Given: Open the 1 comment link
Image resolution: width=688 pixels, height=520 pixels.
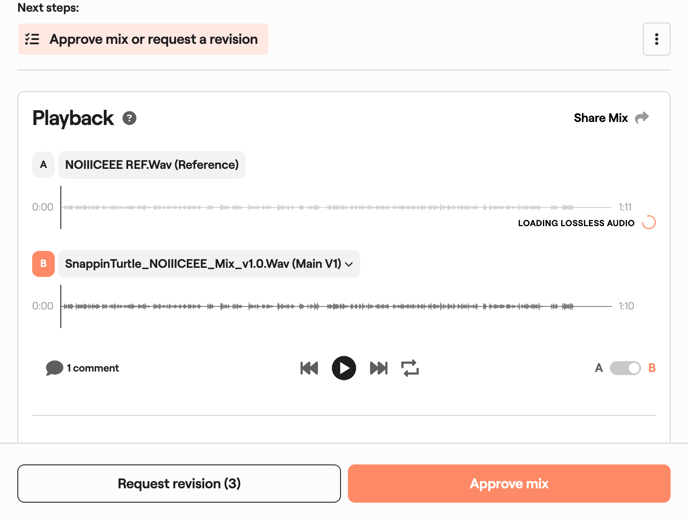Looking at the screenshot, I should (x=93, y=368).
